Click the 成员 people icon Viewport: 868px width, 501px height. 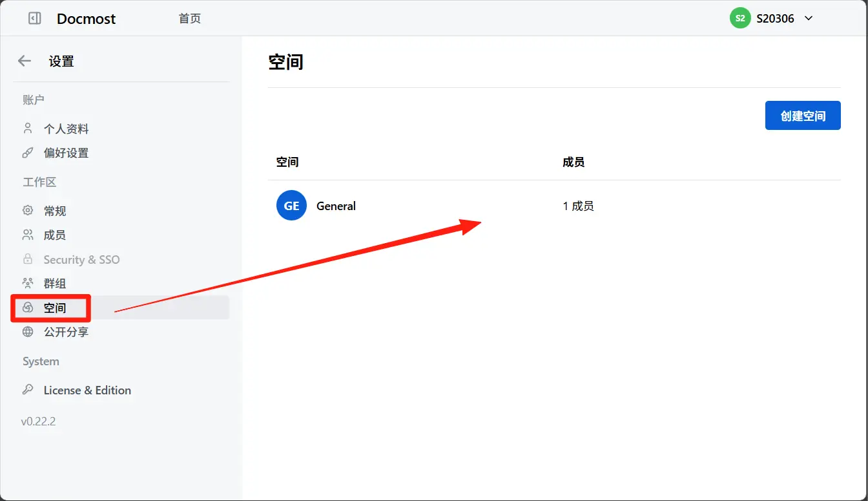coord(28,235)
